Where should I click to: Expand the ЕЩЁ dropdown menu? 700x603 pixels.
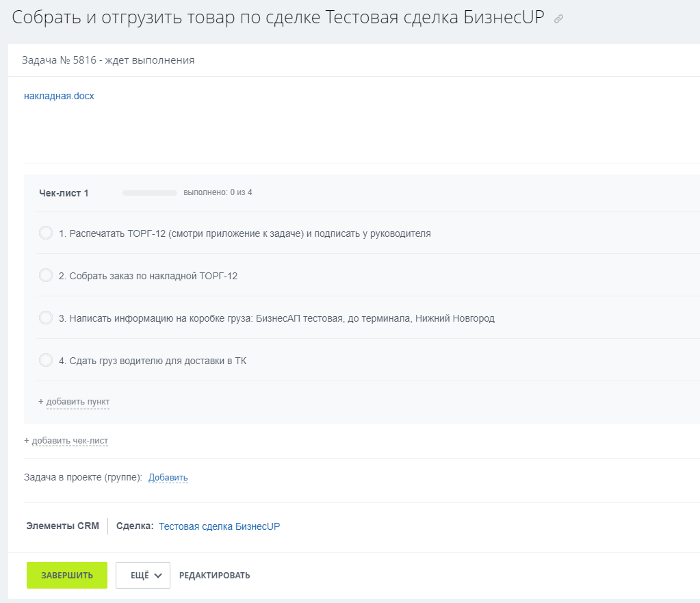(x=142, y=576)
